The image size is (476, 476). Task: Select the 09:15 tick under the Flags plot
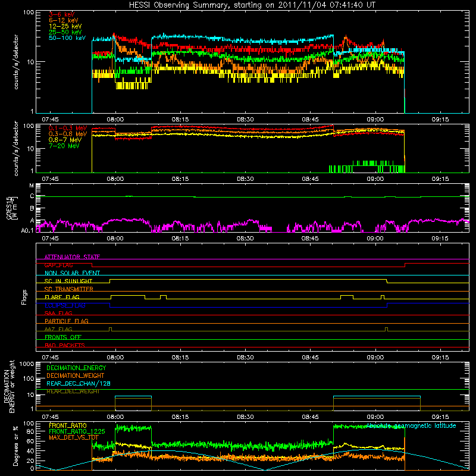(x=440, y=358)
